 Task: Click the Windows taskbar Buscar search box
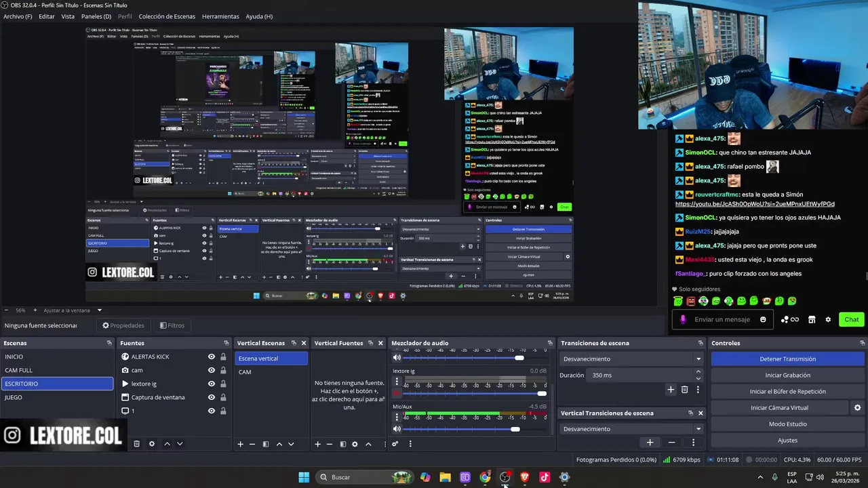[365, 477]
